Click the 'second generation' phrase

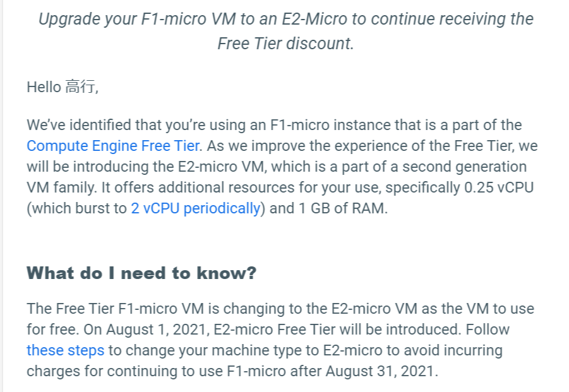point(465,167)
